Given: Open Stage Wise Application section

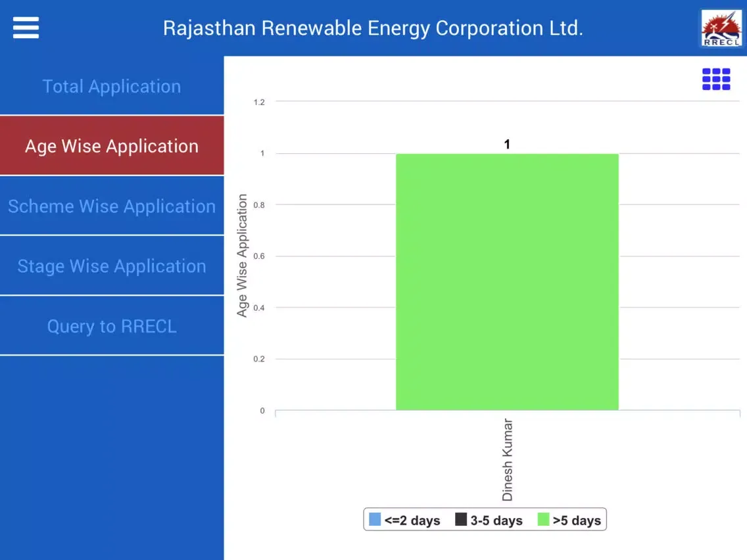Looking at the screenshot, I should [x=112, y=266].
